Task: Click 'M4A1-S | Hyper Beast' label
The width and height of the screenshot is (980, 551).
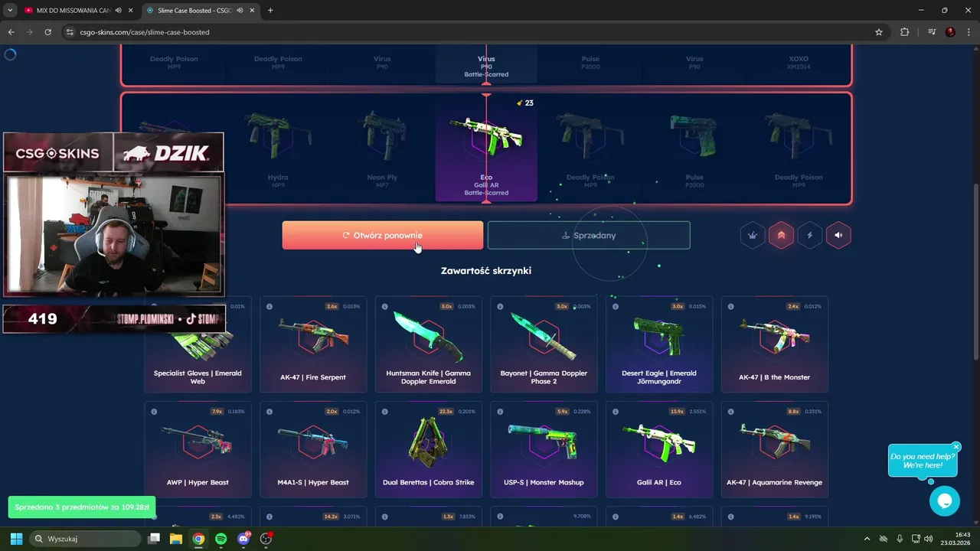Action: coord(312,483)
